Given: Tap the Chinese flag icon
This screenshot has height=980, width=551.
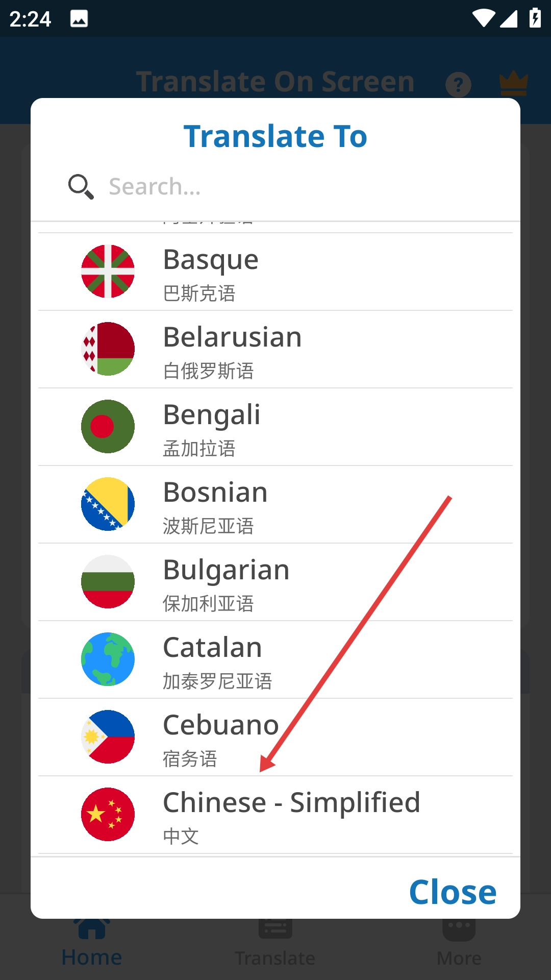Looking at the screenshot, I should (108, 814).
